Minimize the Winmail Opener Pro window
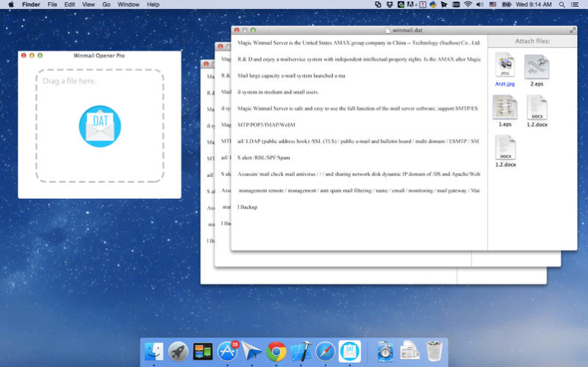Image resolution: width=588 pixels, height=367 pixels. [x=32, y=55]
